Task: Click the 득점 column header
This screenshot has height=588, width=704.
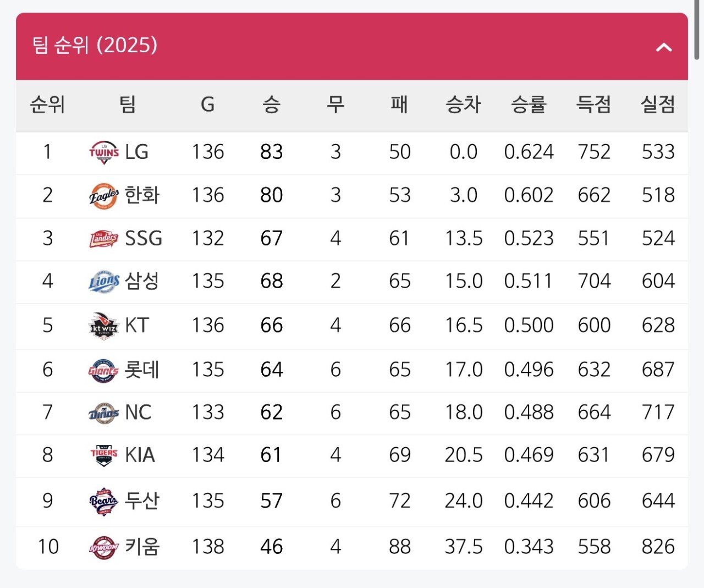Action: (x=593, y=105)
